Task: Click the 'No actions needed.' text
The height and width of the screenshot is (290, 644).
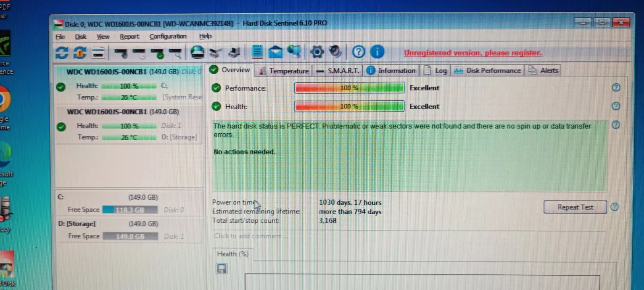Action: point(244,152)
